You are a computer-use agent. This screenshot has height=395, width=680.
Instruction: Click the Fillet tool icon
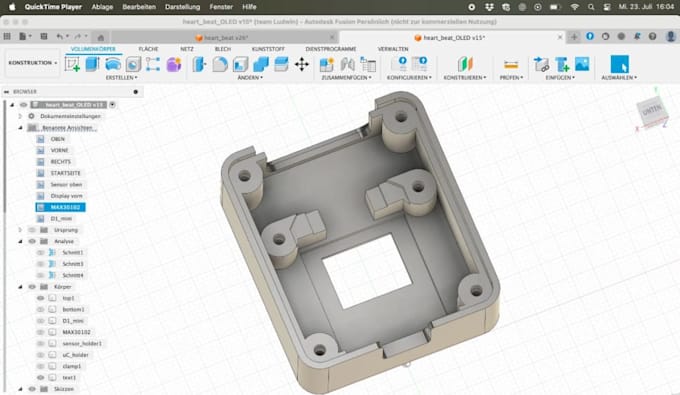click(220, 64)
